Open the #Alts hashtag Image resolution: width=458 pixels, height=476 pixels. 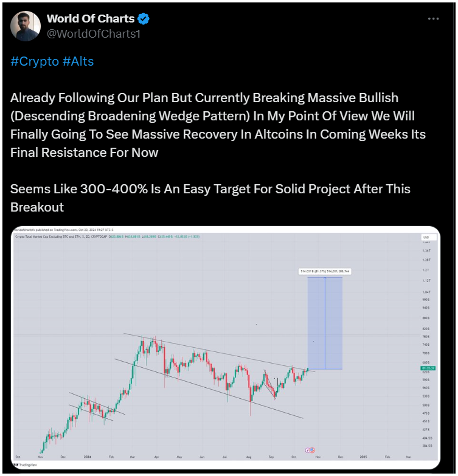tap(78, 61)
